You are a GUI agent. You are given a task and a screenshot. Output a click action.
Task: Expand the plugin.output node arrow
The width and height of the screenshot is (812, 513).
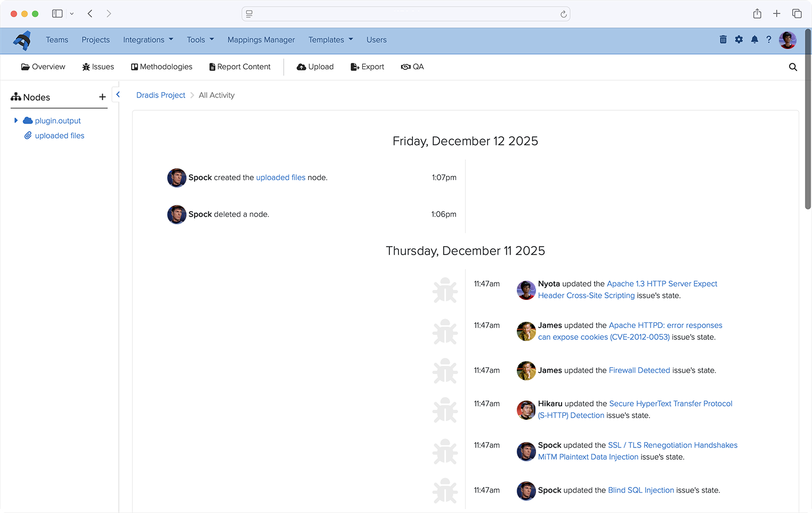point(16,120)
